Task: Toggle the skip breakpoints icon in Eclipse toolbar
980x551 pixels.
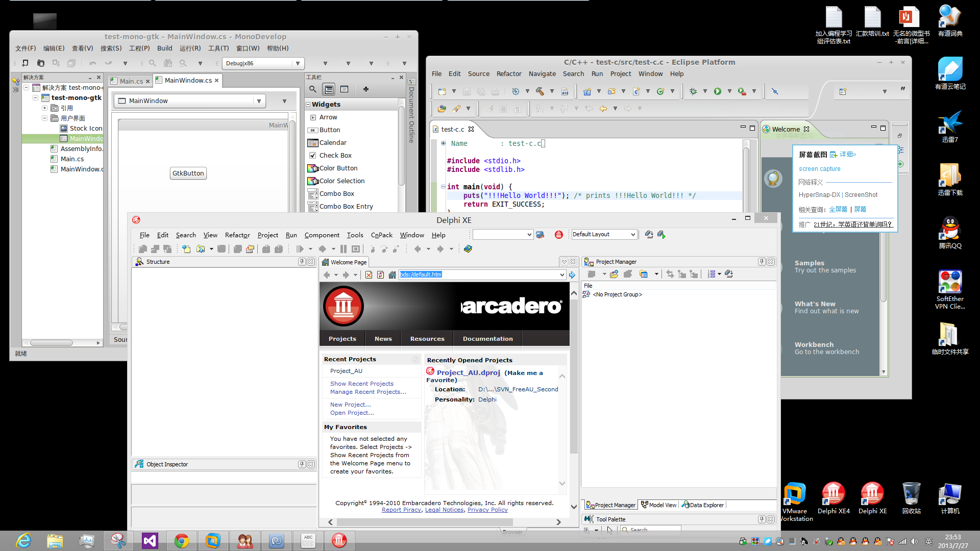Action: click(775, 91)
